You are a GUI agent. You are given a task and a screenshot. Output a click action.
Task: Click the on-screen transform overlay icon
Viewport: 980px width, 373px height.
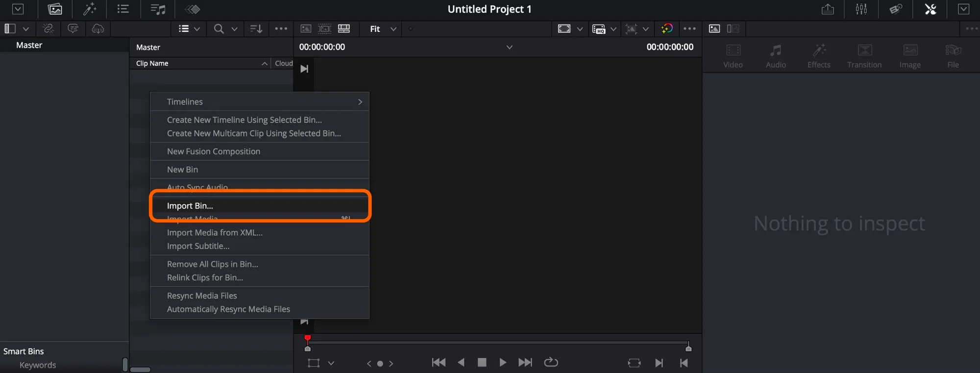click(x=632, y=29)
